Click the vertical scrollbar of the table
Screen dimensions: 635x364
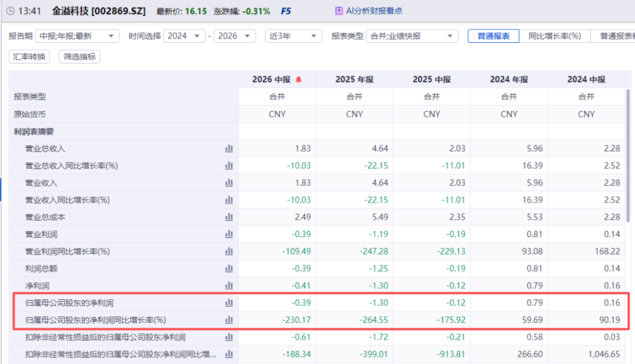628,156
